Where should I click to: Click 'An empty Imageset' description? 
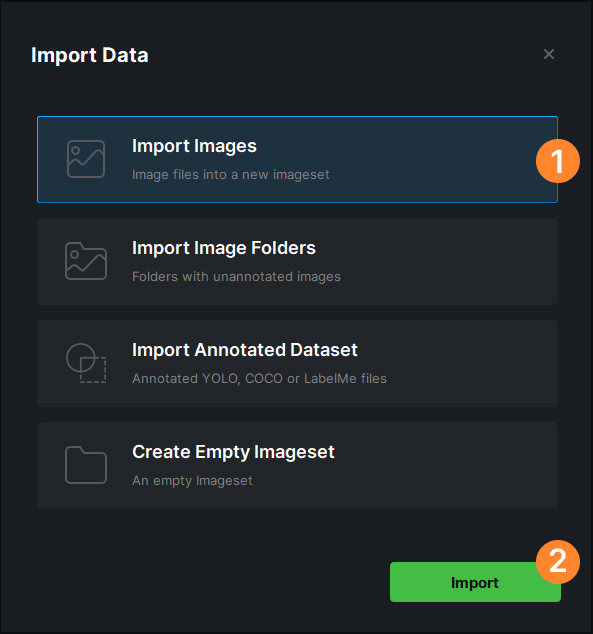192,480
